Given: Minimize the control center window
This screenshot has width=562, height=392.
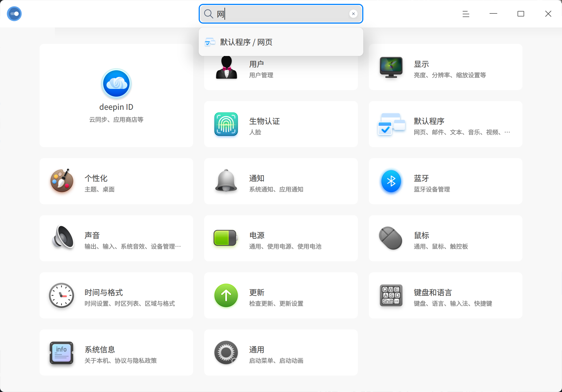Looking at the screenshot, I should 493,14.
